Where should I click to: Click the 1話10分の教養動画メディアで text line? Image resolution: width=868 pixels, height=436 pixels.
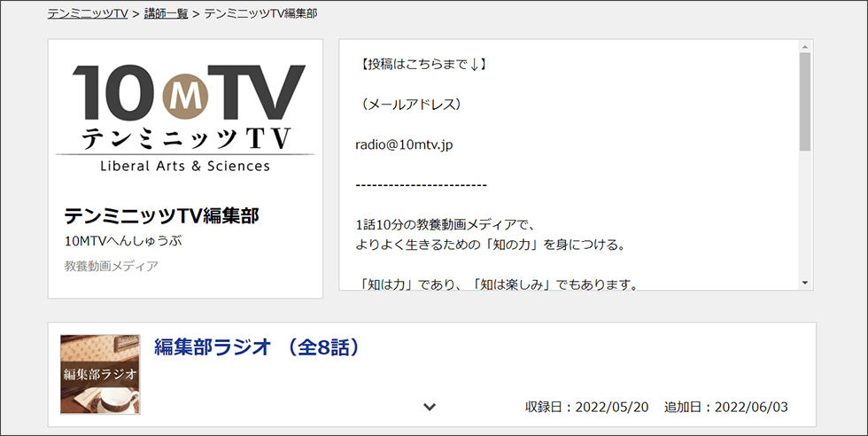444,225
